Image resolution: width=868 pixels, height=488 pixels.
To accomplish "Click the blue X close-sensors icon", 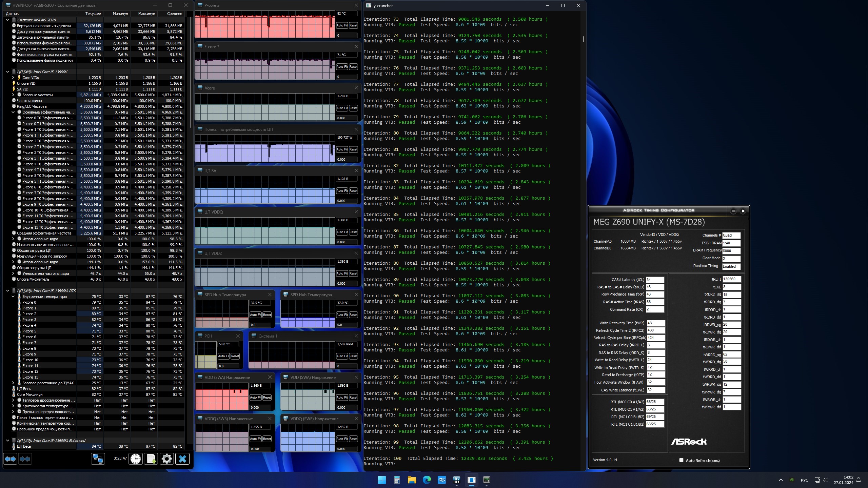I will pos(182,459).
